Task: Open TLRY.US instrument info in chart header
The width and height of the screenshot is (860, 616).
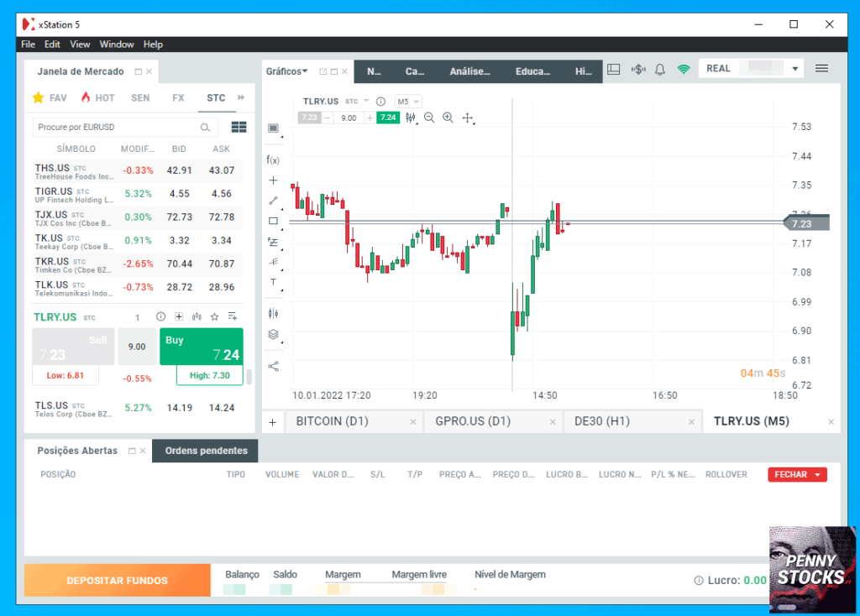Action: (380, 102)
